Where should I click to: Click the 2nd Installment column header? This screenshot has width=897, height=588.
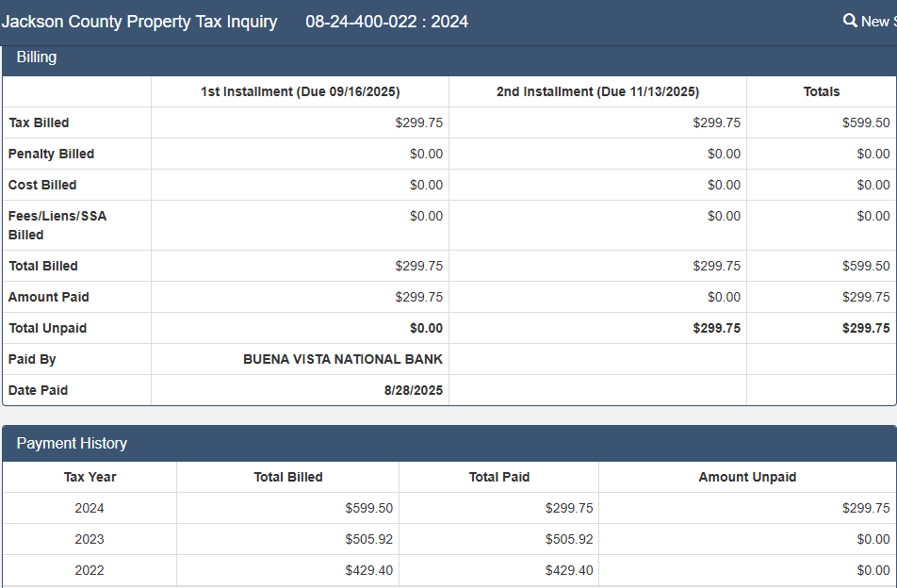[597, 91]
